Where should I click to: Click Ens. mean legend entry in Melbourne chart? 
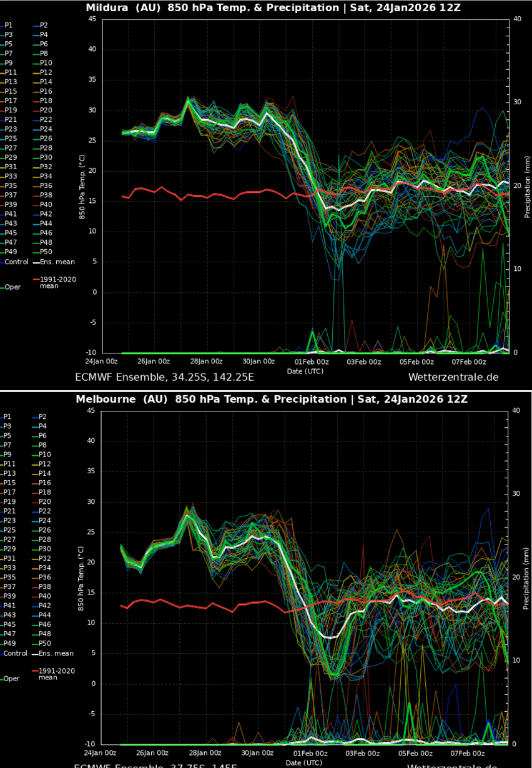(x=56, y=654)
